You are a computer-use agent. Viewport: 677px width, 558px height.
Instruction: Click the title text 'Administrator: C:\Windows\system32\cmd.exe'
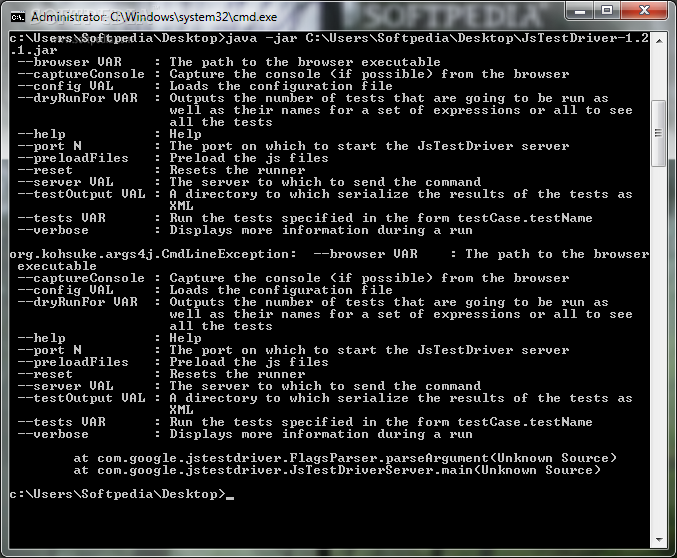pyautogui.click(x=154, y=17)
